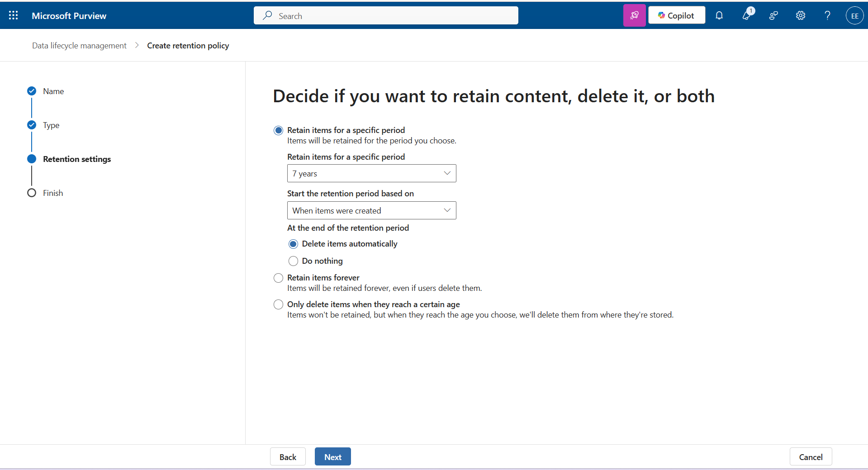This screenshot has height=470, width=868.
Task: Click the pink rocket trial icon
Action: coord(634,15)
